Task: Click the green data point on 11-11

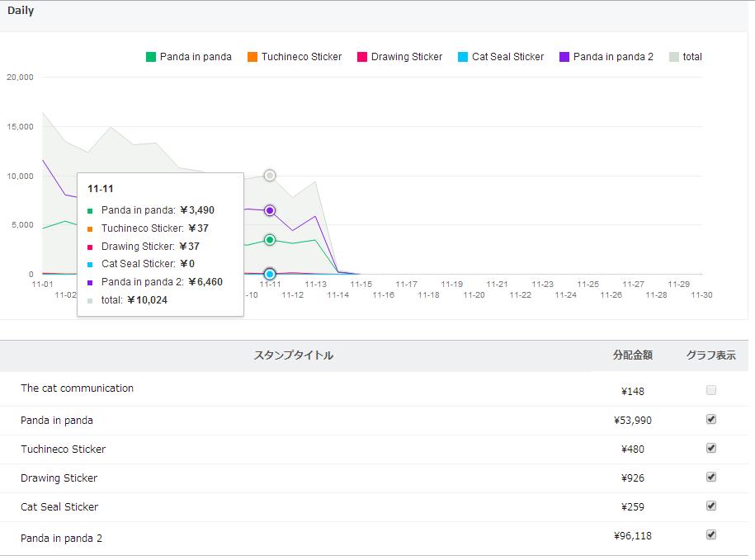Action: point(270,240)
